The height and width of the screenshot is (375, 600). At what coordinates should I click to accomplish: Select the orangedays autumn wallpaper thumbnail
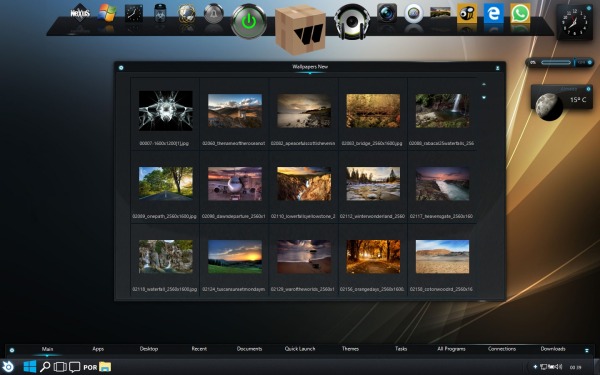click(373, 256)
